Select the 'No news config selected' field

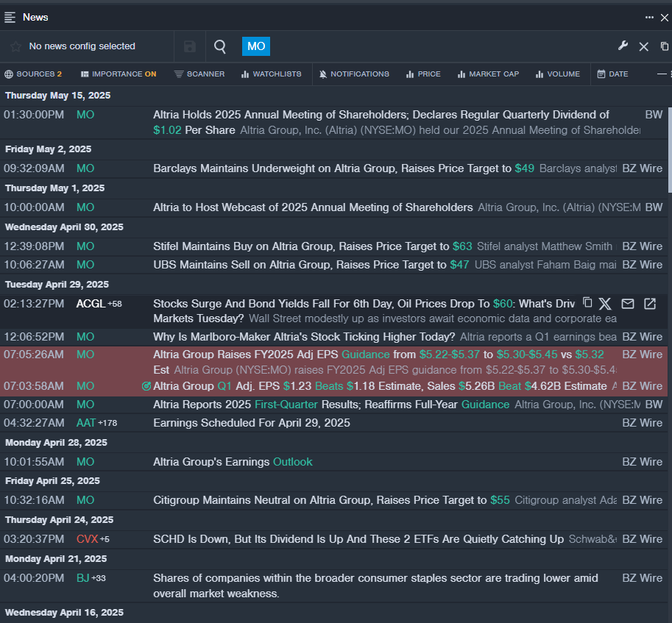tap(82, 46)
